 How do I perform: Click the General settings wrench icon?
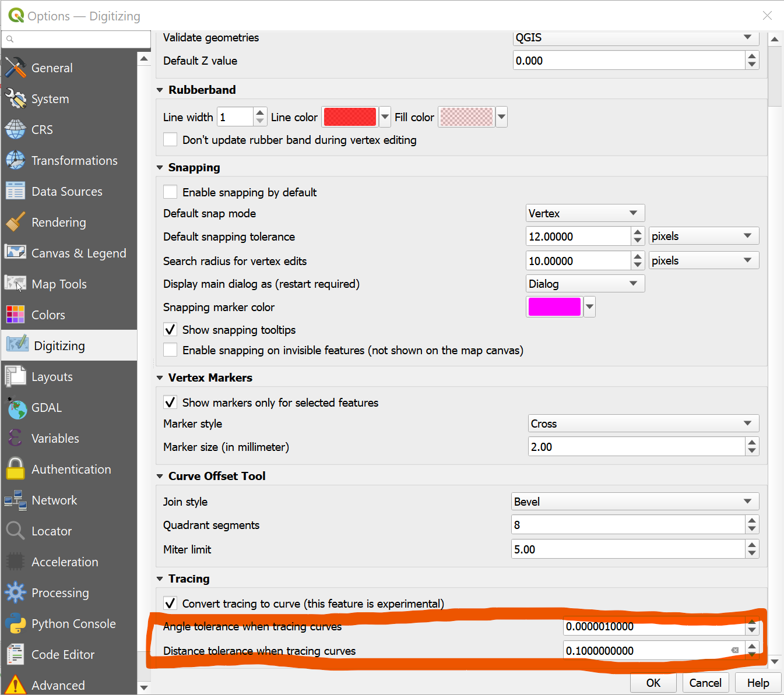[16, 68]
